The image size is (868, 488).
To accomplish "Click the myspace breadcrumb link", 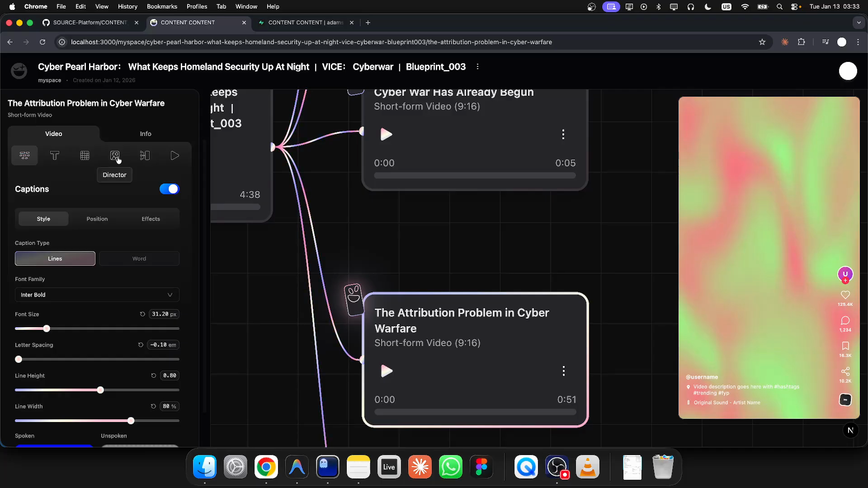I will pyautogui.click(x=49, y=80).
